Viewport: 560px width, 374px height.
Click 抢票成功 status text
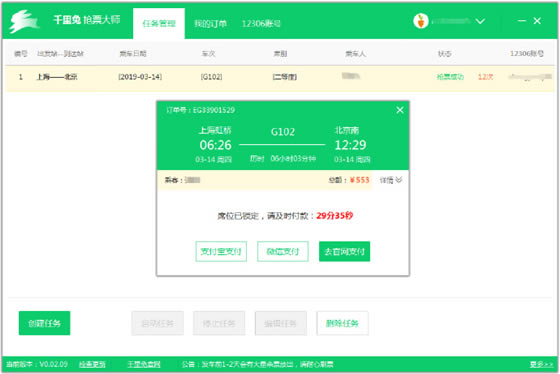coord(450,77)
